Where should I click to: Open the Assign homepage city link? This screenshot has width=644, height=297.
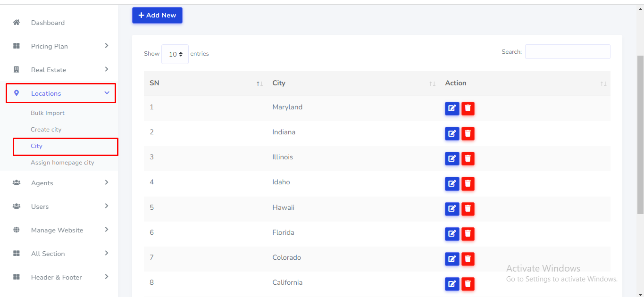[62, 163]
